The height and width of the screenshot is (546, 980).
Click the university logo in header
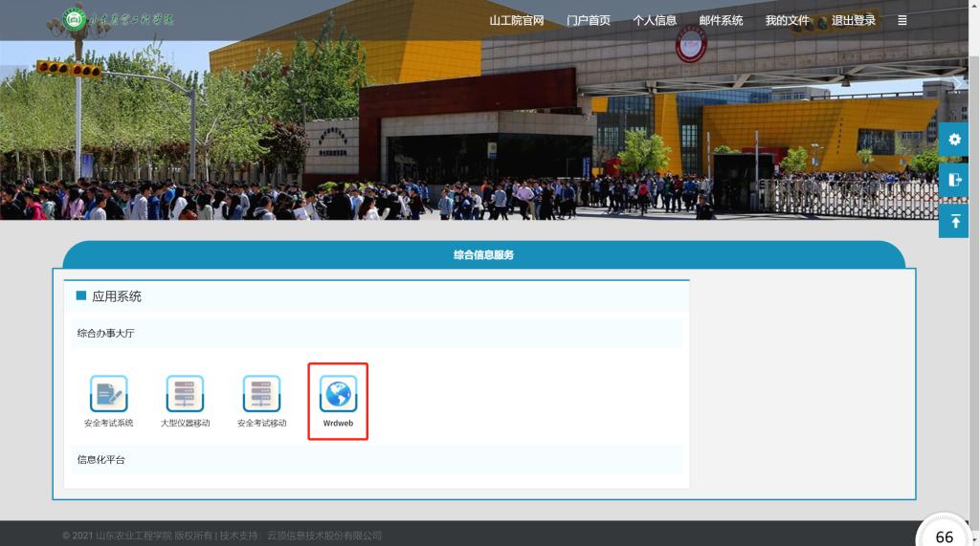click(x=120, y=20)
